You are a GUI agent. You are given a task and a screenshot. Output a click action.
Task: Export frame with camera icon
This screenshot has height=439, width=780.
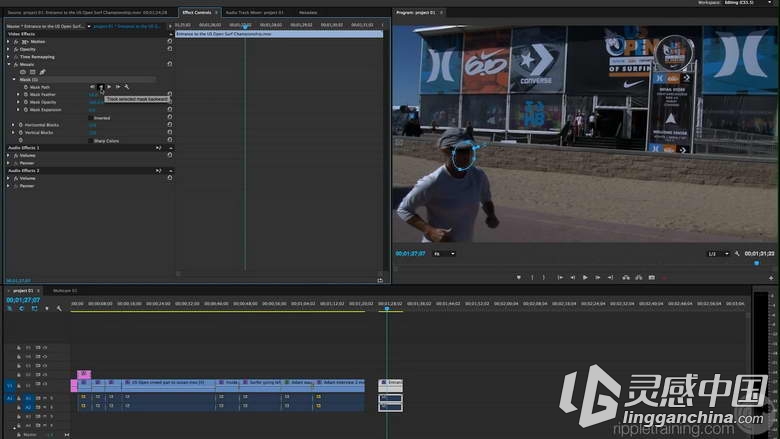point(652,277)
